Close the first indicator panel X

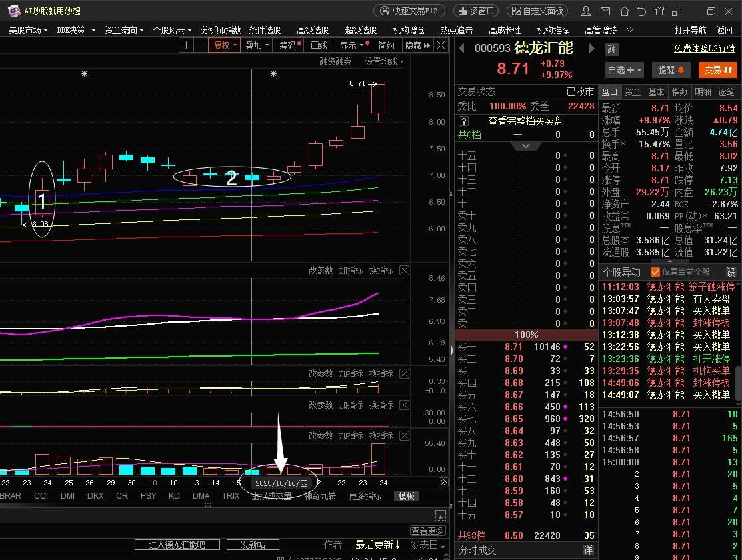(404, 270)
